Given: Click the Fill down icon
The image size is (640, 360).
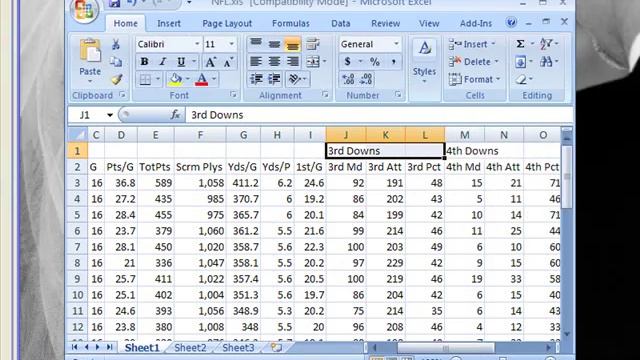Looking at the screenshot, I should pyautogui.click(x=520, y=62).
